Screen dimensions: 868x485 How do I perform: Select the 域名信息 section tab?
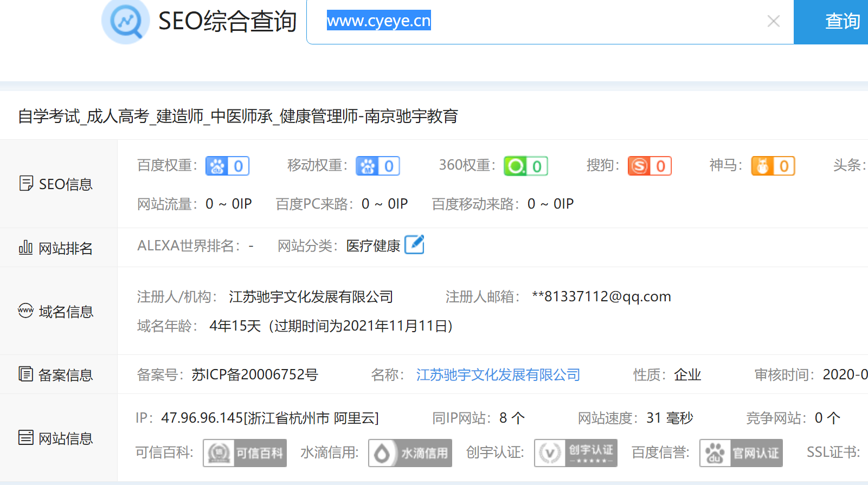tap(56, 312)
